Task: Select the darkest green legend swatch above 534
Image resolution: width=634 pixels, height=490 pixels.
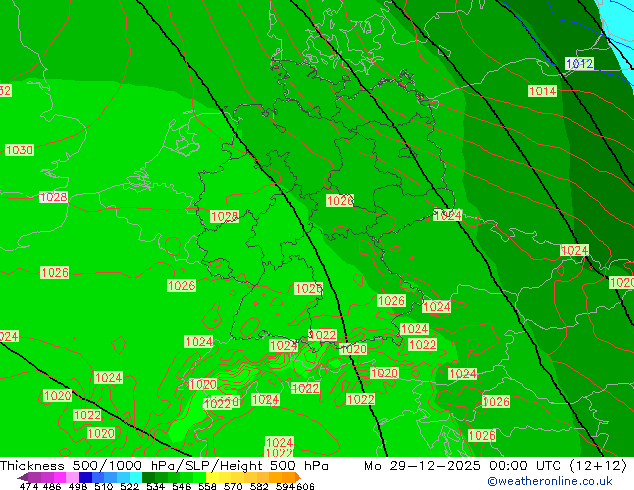Action: coord(148,477)
